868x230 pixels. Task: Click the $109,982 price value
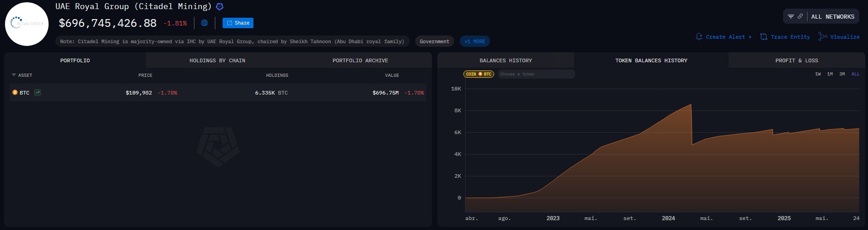(x=139, y=93)
